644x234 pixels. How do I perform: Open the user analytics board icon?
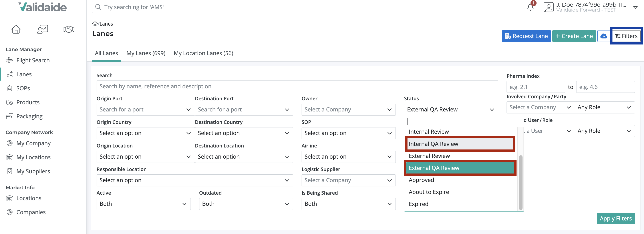[x=42, y=29]
